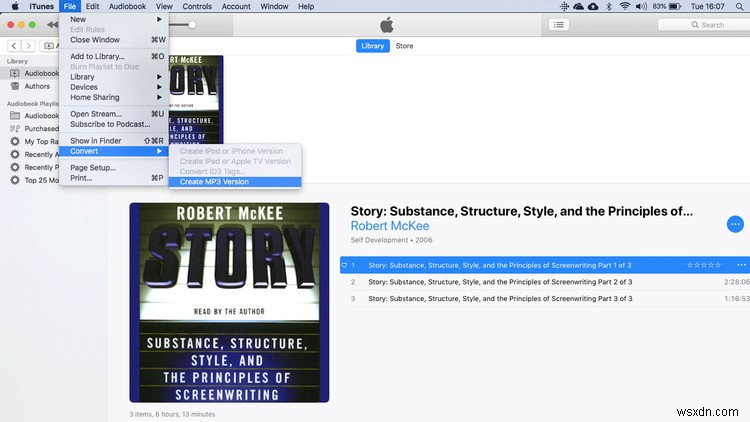The width and height of the screenshot is (750, 422).
Task: Select Show in Finder menu item
Action: pos(114,141)
